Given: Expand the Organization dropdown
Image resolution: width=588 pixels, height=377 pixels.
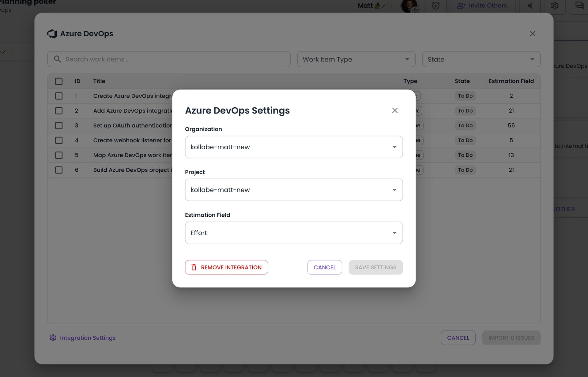Looking at the screenshot, I should coord(293,147).
